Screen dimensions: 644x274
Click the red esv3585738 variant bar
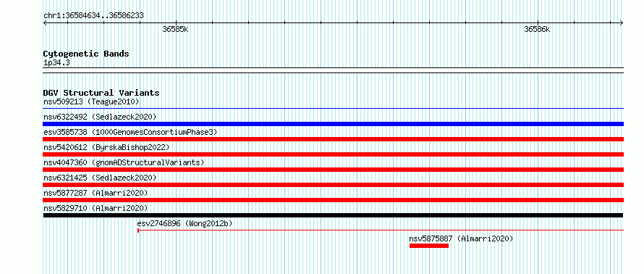333,139
